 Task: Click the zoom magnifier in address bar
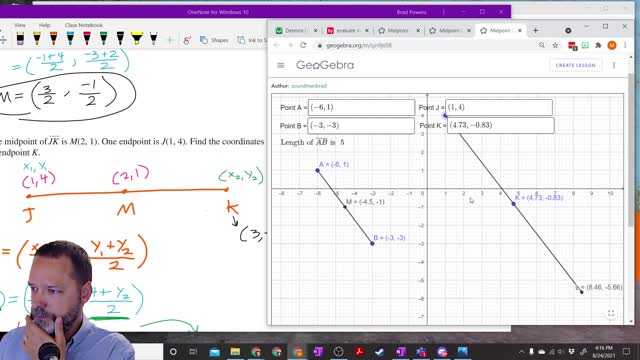pyautogui.click(x=542, y=45)
